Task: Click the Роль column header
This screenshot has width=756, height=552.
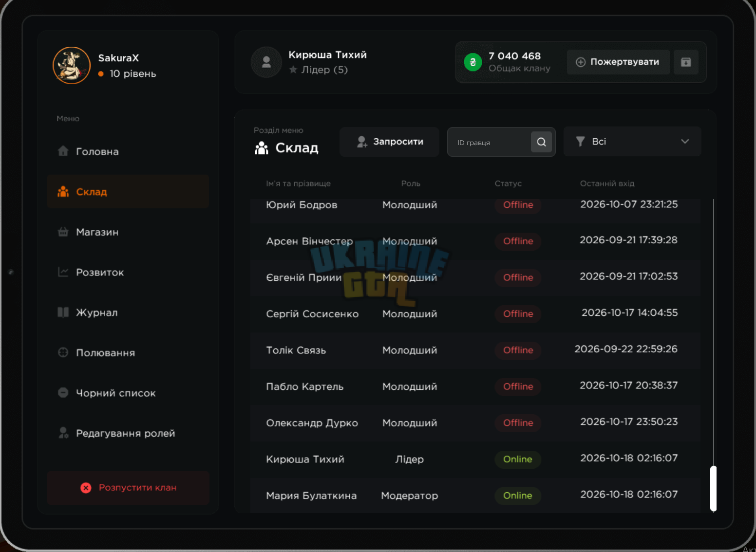Action: (411, 184)
